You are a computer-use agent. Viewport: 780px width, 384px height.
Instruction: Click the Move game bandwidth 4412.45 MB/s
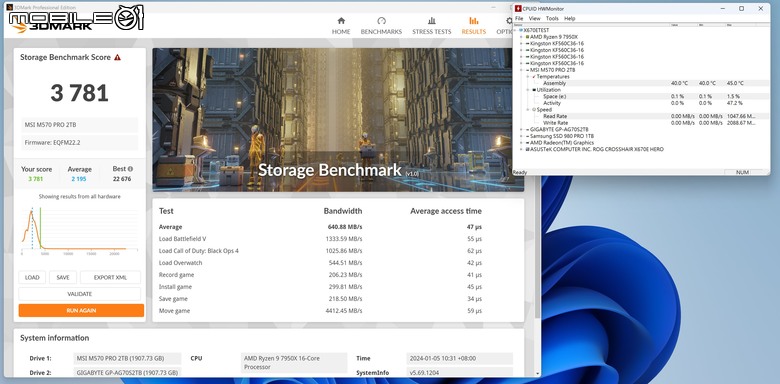tap(345, 311)
